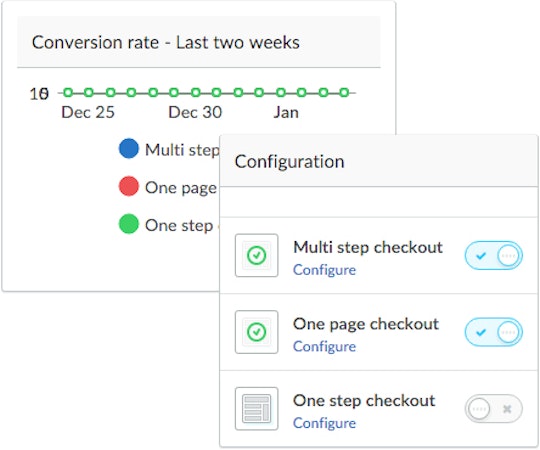This screenshot has height=450, width=540.
Task: Click the One page checkout checkmark icon
Action: 256,332
